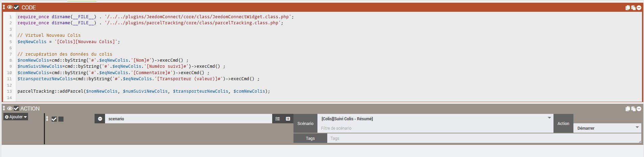
Task: Remove the CODE block with minus icon
Action: 639,7
